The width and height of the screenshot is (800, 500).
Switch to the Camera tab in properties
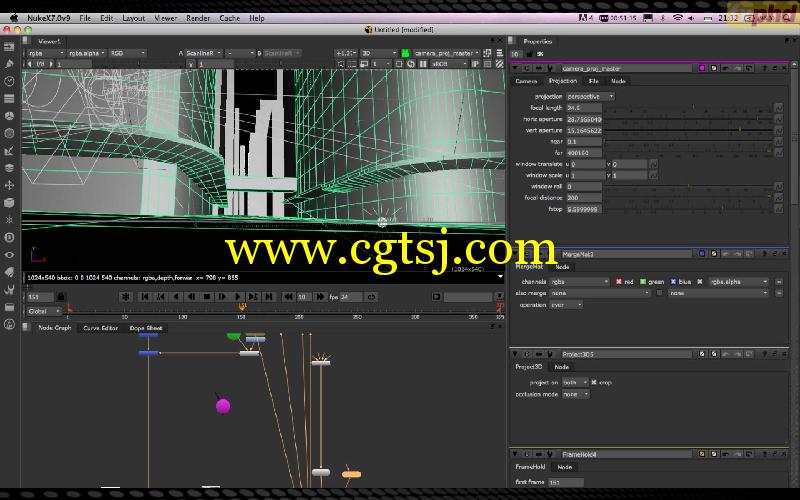(526, 81)
